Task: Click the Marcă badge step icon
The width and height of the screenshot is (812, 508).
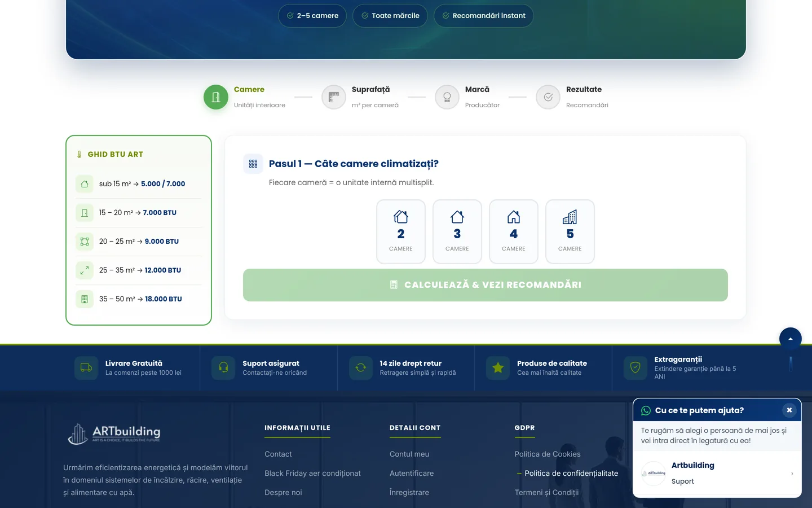Action: (x=447, y=97)
